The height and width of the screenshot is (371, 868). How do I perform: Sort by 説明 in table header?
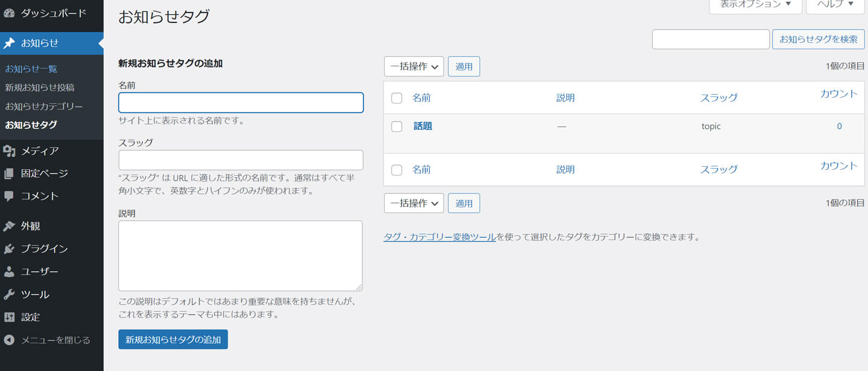[x=565, y=98]
